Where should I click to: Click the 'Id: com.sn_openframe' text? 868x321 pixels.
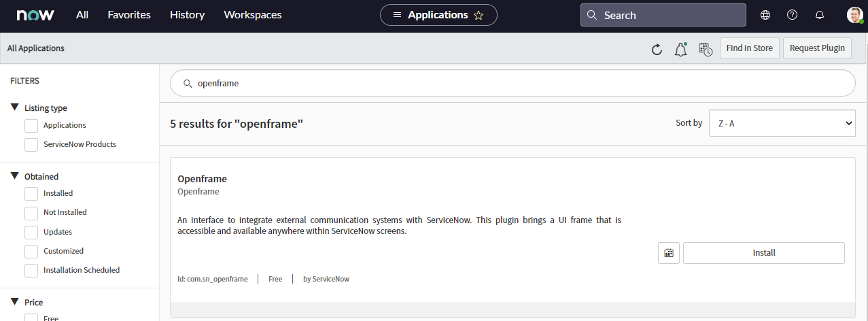(x=213, y=279)
